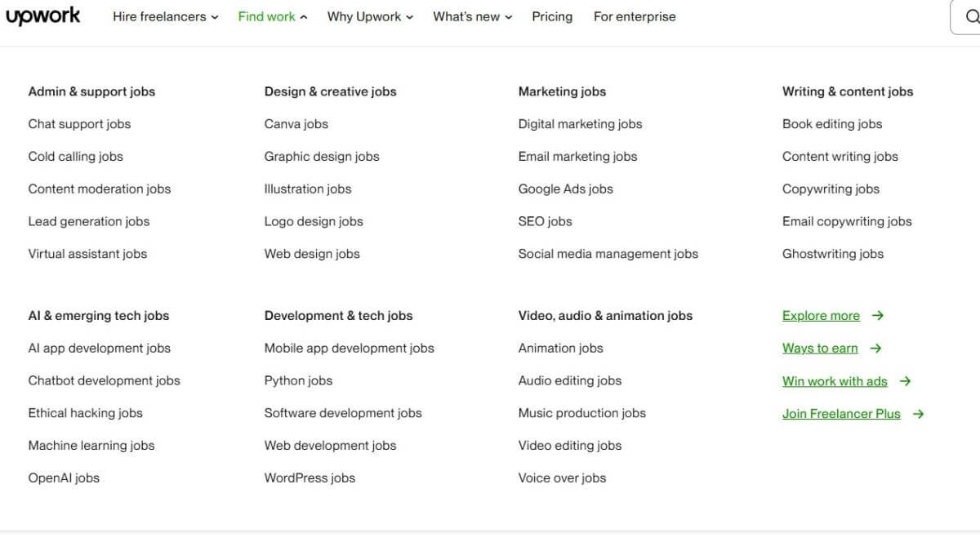Click the search icon at top right
Image resolution: width=980 pixels, height=551 pixels.
coord(972,16)
